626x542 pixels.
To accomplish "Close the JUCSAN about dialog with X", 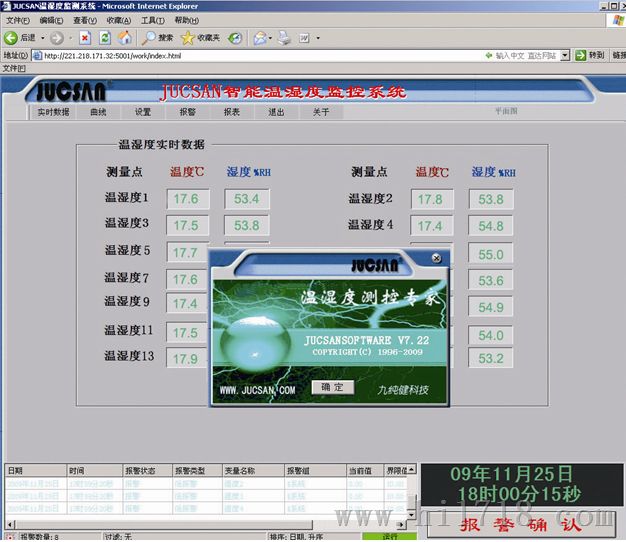I will 436,258.
